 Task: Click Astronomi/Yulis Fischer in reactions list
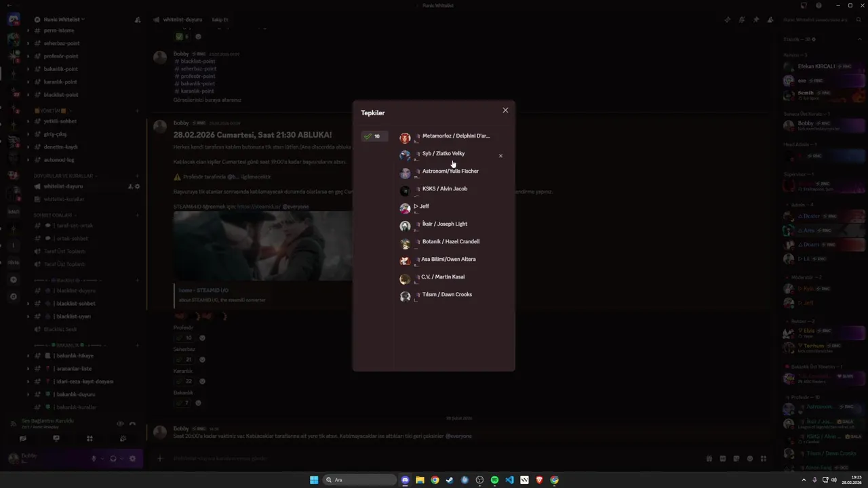tap(450, 171)
